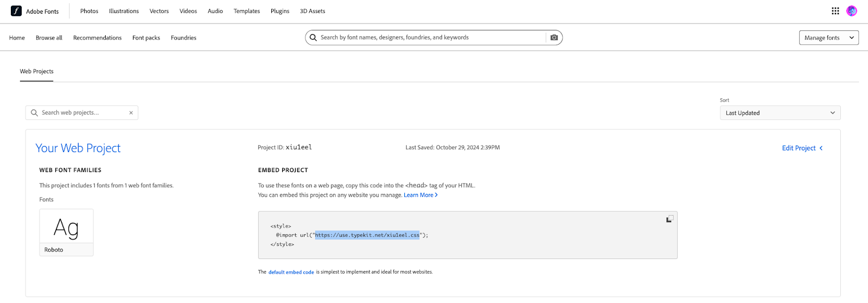868x303 pixels.
Task: Focus the font names search field
Action: tap(431, 37)
